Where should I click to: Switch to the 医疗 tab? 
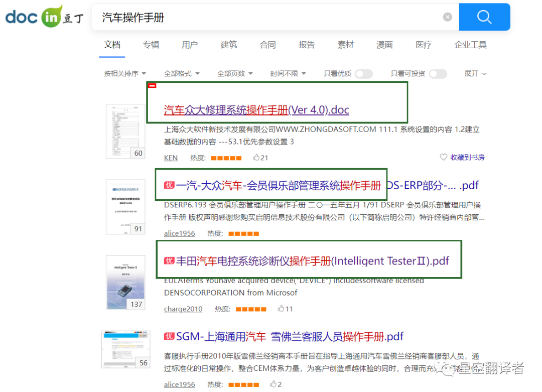tap(423, 45)
